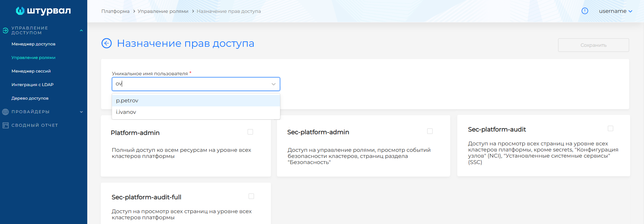Viewport: 644px width, 224px height.
Task: Expand the Провайдеры section chevron
Action: click(x=81, y=112)
